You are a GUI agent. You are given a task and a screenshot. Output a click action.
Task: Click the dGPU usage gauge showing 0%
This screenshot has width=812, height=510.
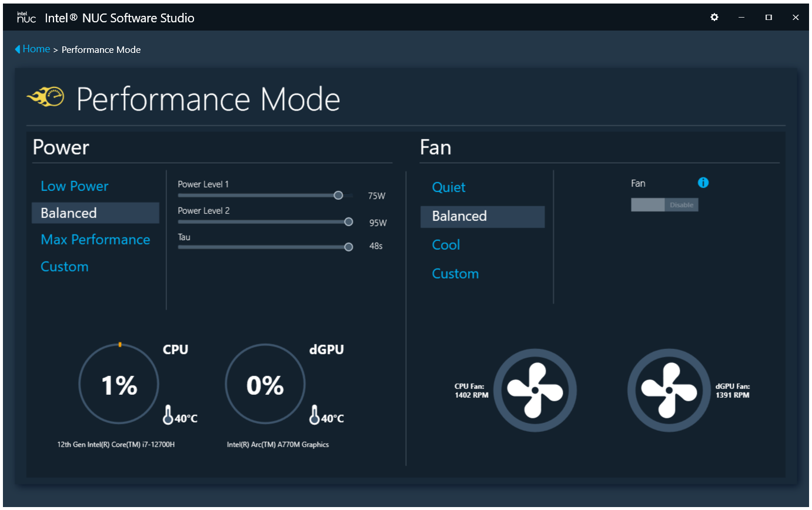tap(265, 384)
